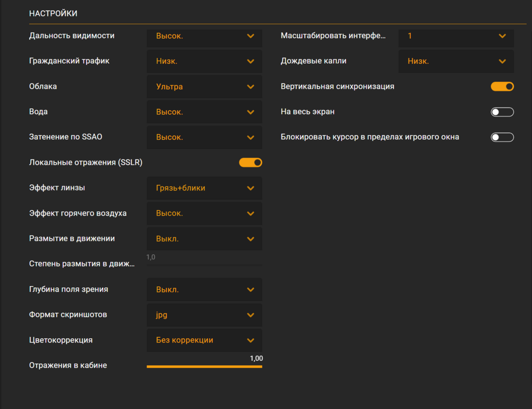The image size is (532, 409).
Task: Click the Степень размытия в движении slider
Action: 204,264
